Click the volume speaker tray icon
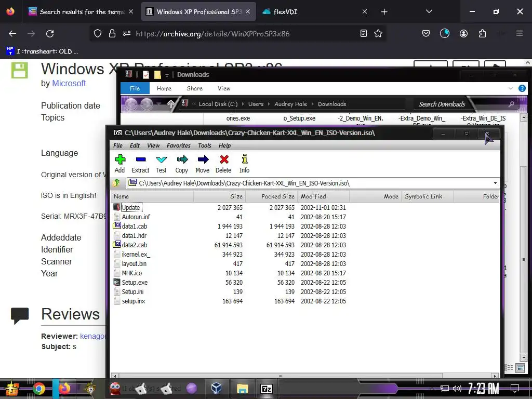The height and width of the screenshot is (399, 532). pos(457,389)
